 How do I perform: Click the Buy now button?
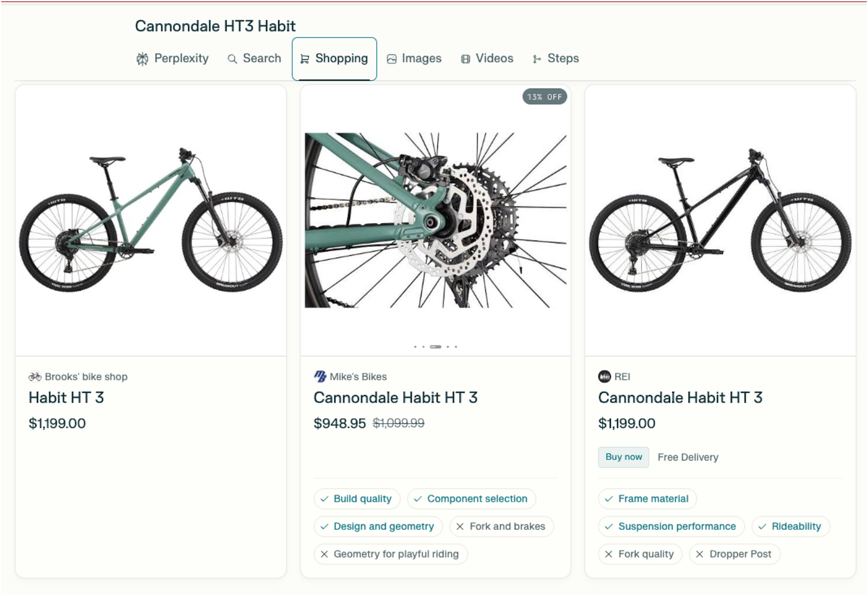coord(624,457)
